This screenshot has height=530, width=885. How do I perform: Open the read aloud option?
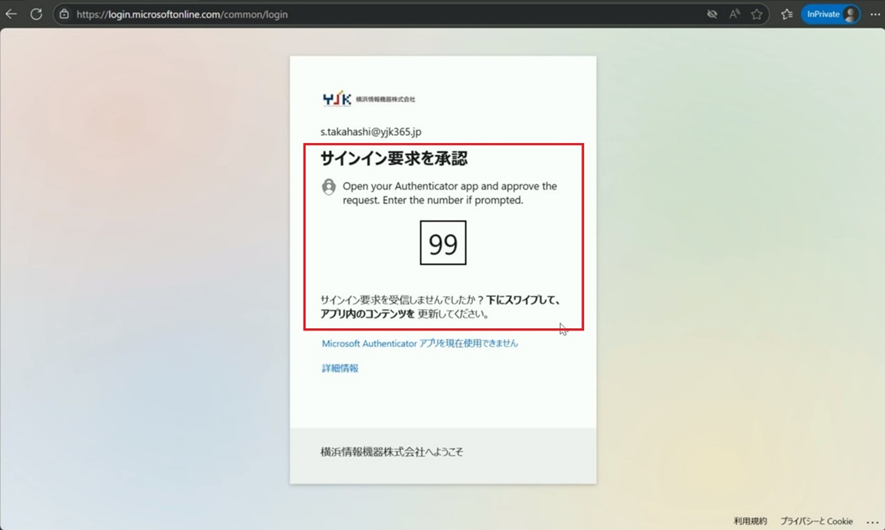pos(734,15)
